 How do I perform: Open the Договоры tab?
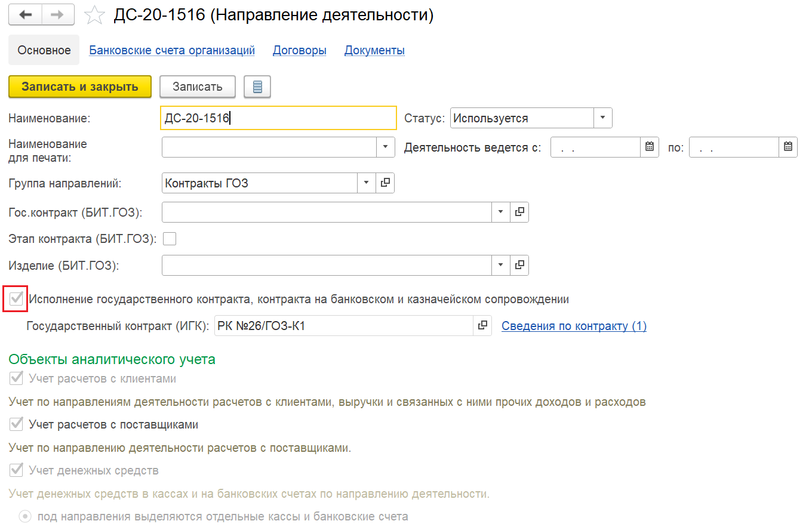pyautogui.click(x=300, y=50)
